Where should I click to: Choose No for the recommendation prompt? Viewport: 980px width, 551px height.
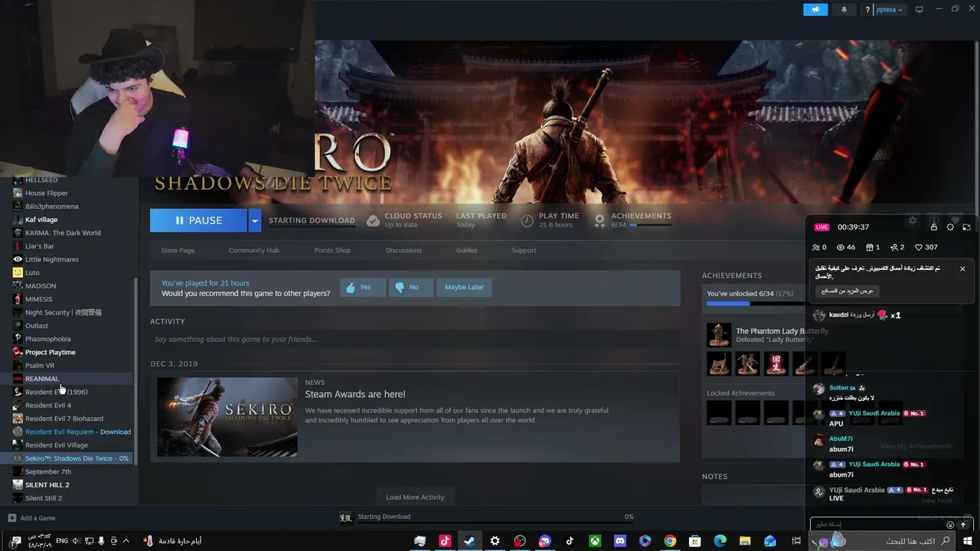411,287
